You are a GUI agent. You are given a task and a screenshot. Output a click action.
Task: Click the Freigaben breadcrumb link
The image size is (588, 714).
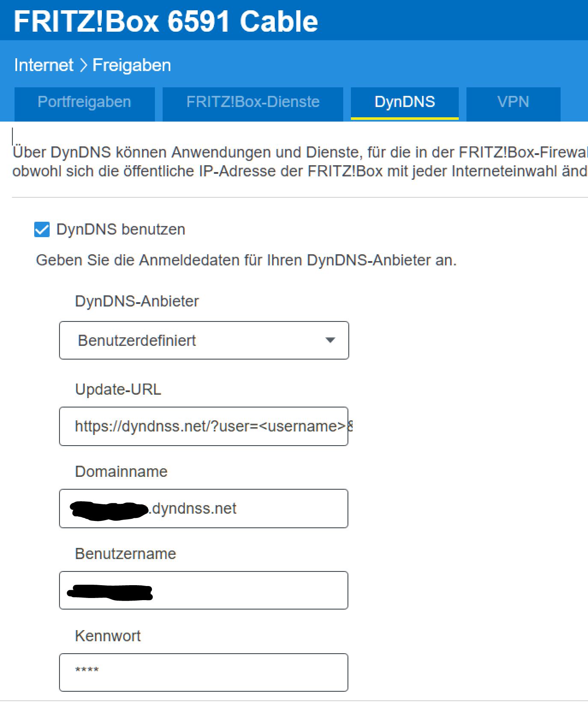[x=132, y=65]
